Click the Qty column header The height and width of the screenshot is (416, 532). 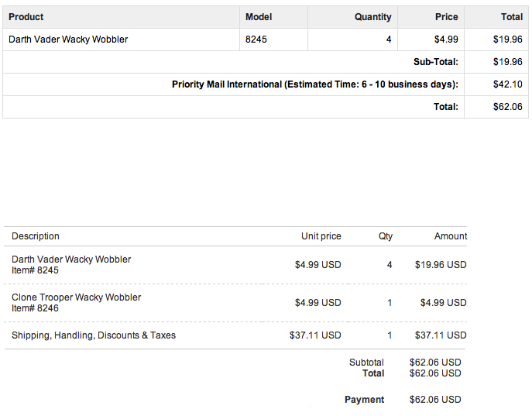pos(386,236)
